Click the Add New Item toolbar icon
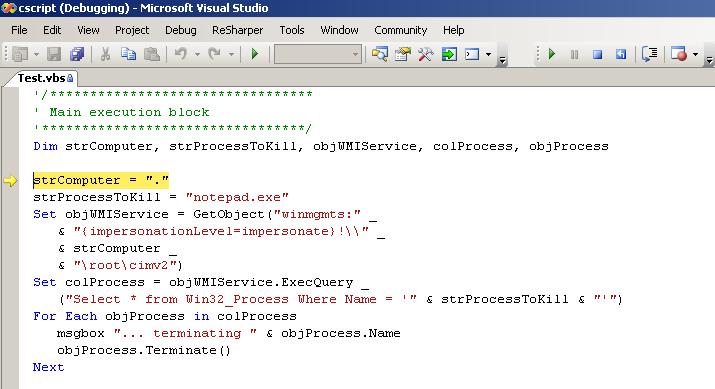This screenshot has width=715, height=389. coord(20,54)
